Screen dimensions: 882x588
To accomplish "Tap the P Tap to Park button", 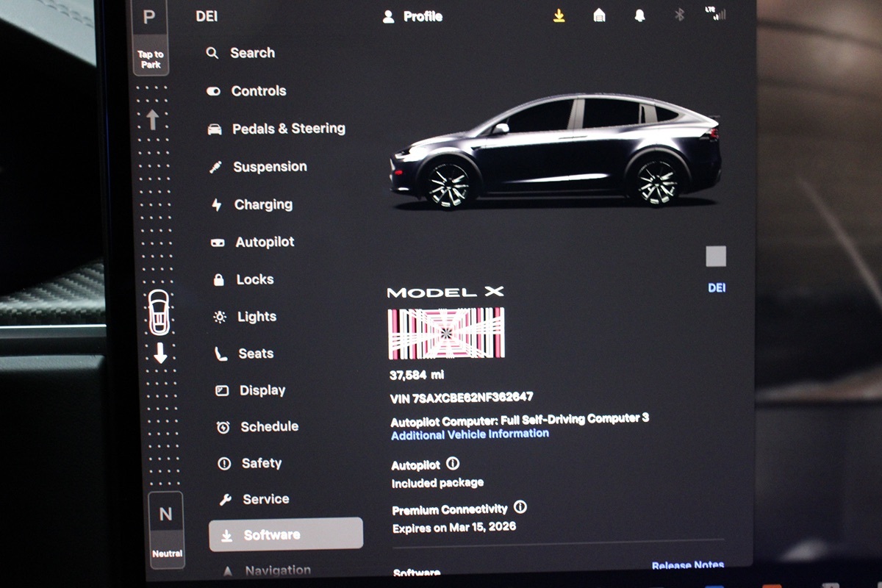I will pyautogui.click(x=150, y=37).
